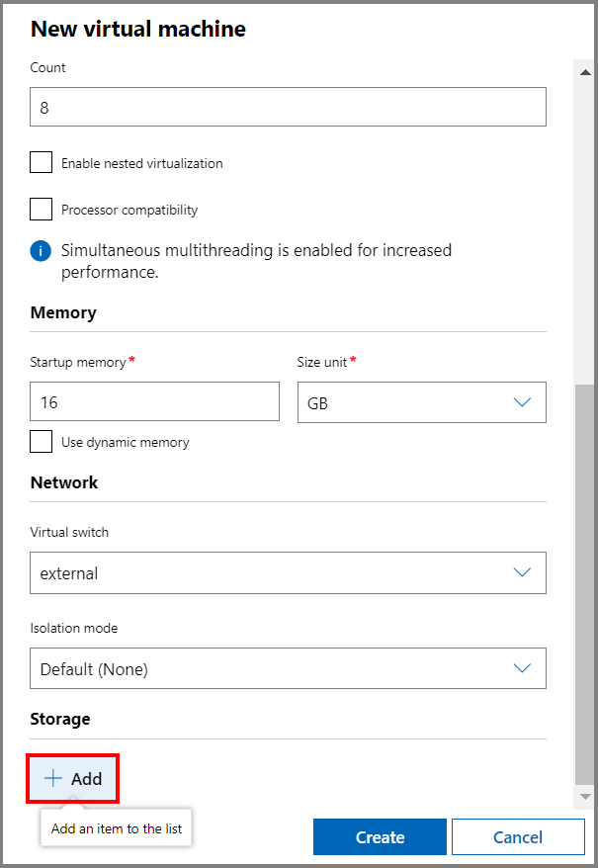Click the scrollbar up arrow
This screenshot has width=598, height=868.
point(585,70)
